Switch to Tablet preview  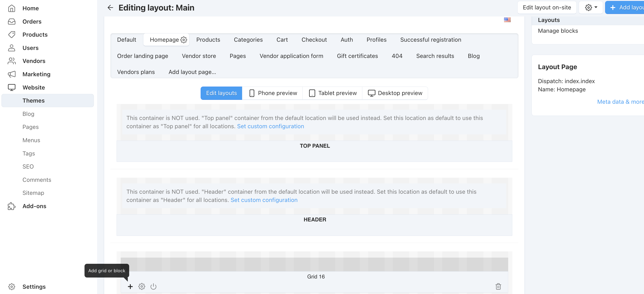[x=333, y=93]
